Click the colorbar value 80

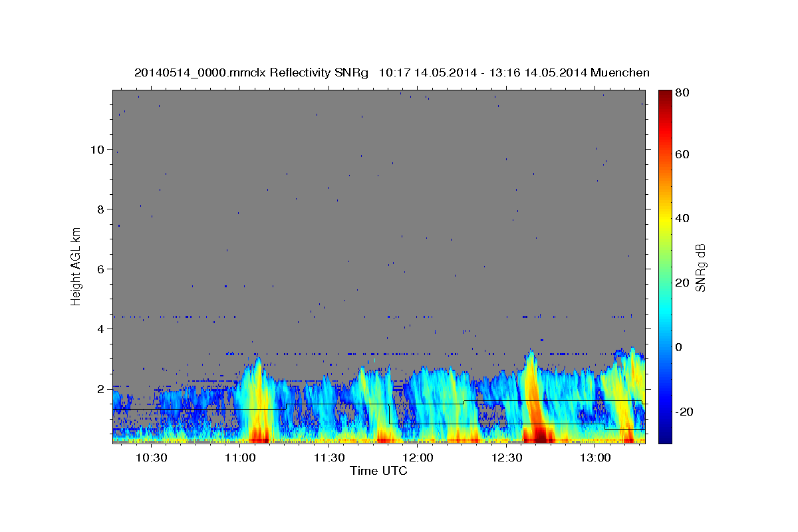click(x=683, y=92)
